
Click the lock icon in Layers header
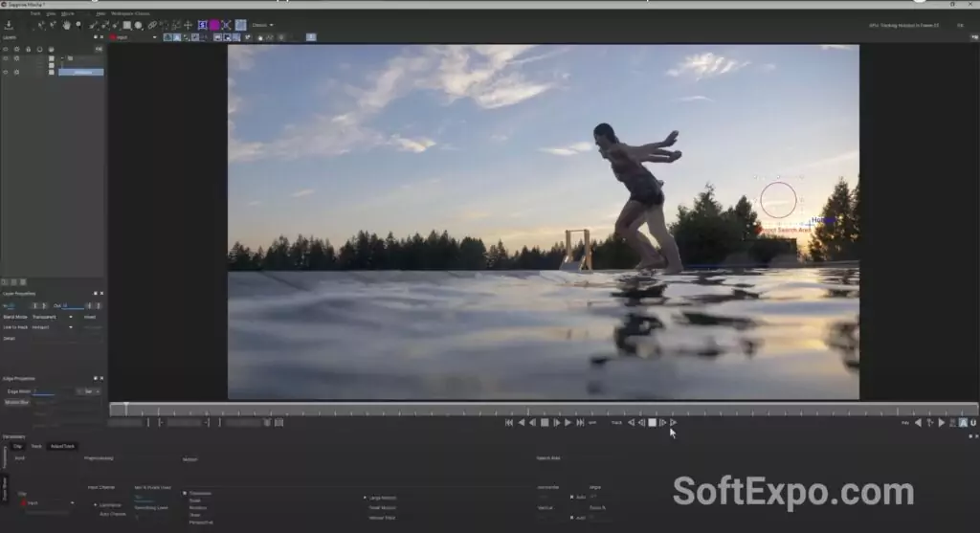pyautogui.click(x=28, y=49)
